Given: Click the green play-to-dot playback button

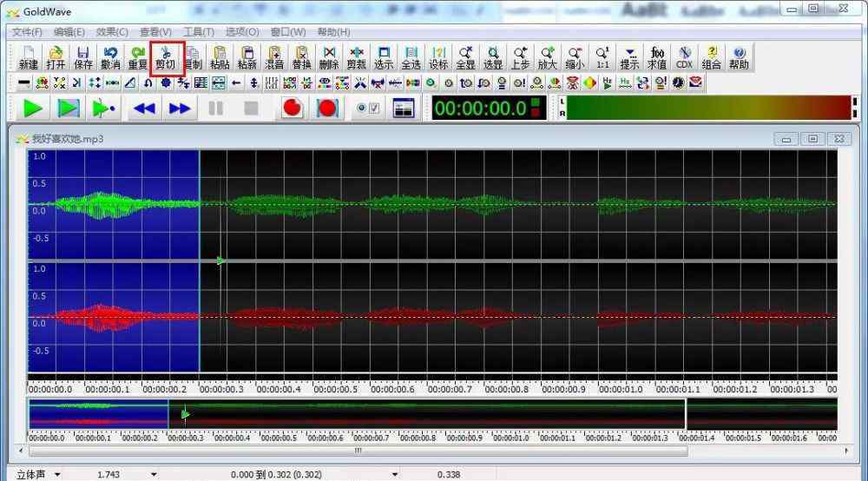Looking at the screenshot, I should coord(103,109).
